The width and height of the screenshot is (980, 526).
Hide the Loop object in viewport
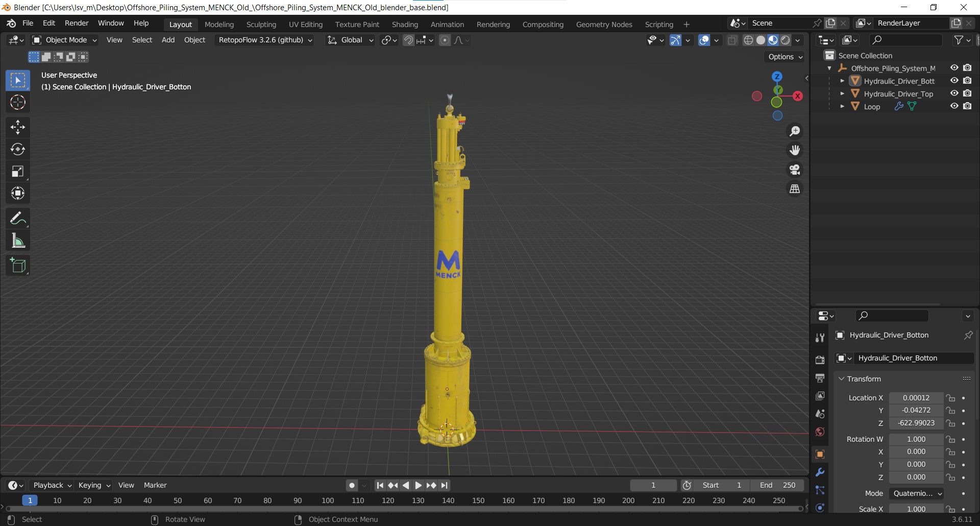(954, 106)
